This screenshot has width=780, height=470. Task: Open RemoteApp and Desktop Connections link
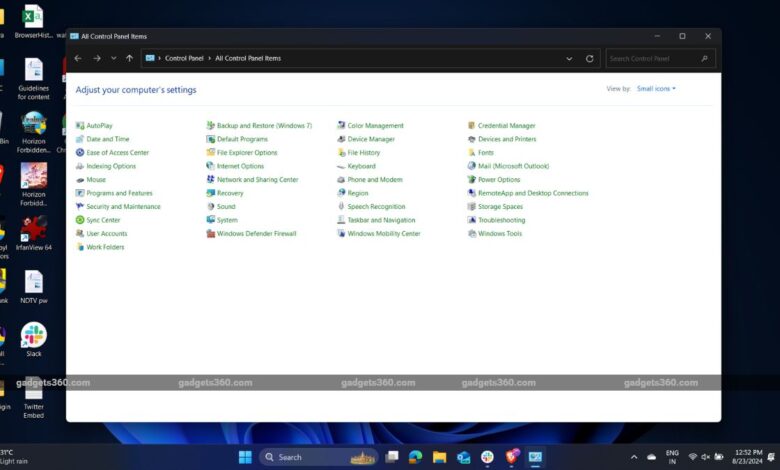(533, 193)
